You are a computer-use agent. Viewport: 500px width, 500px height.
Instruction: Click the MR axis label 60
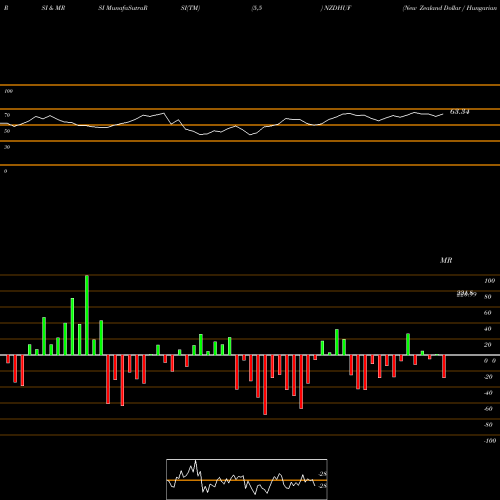488,313
